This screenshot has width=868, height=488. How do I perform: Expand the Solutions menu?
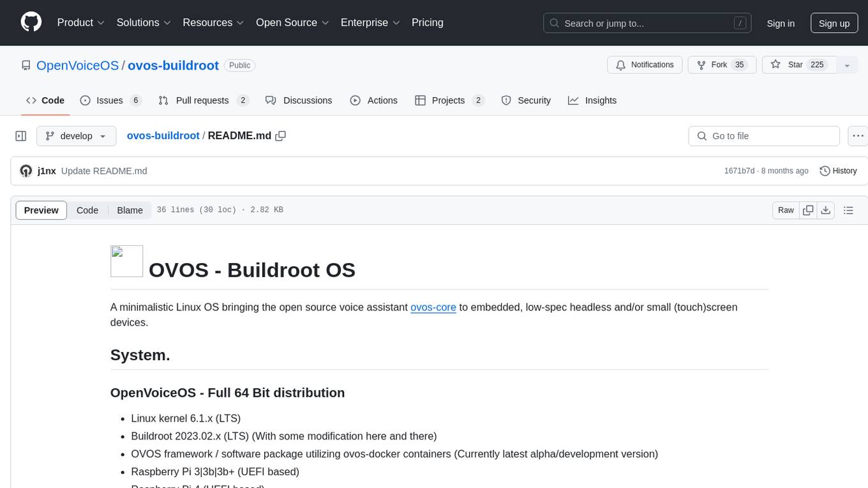(x=144, y=22)
